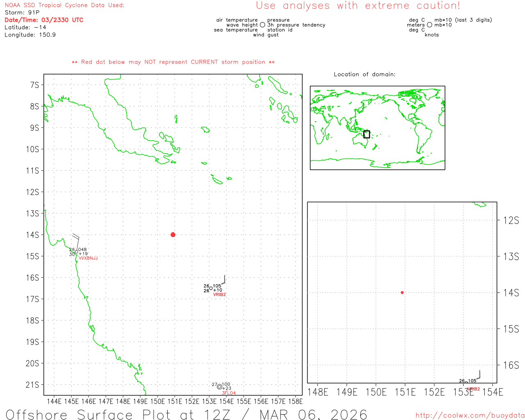Click the 'pressure' legend label
This screenshot has width=525, height=420.
278,20
